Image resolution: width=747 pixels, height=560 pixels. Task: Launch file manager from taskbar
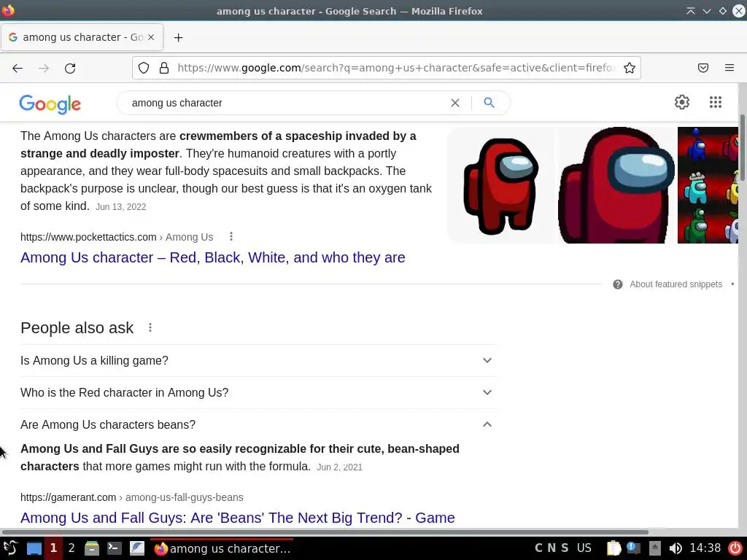91,548
